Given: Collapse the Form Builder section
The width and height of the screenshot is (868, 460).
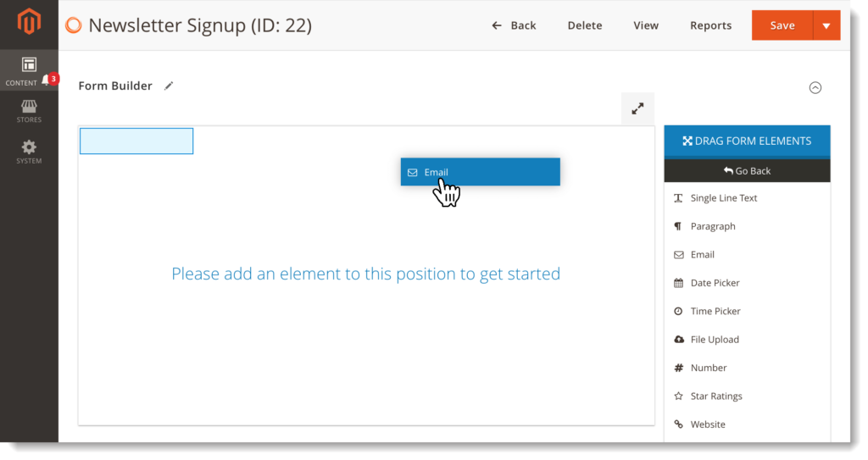Looking at the screenshot, I should click(815, 87).
